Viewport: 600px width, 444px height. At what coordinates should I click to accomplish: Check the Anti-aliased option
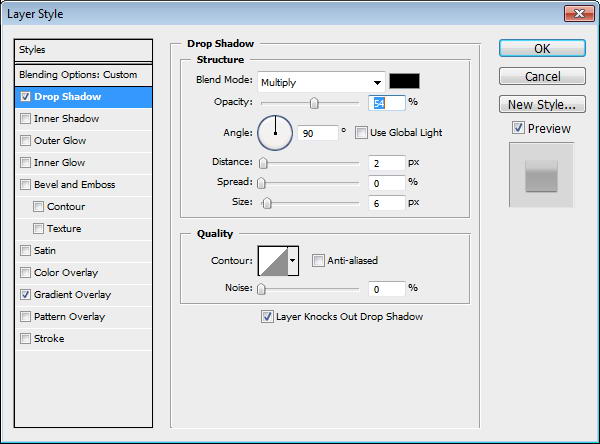click(318, 261)
